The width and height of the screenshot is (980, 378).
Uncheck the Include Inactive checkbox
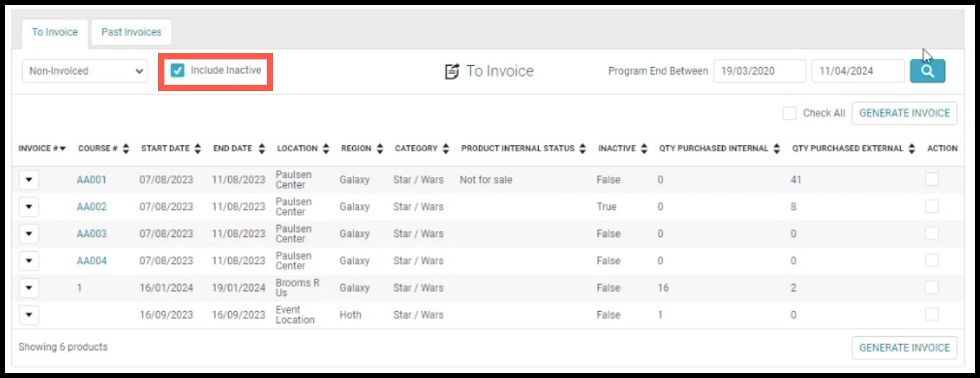click(x=178, y=70)
